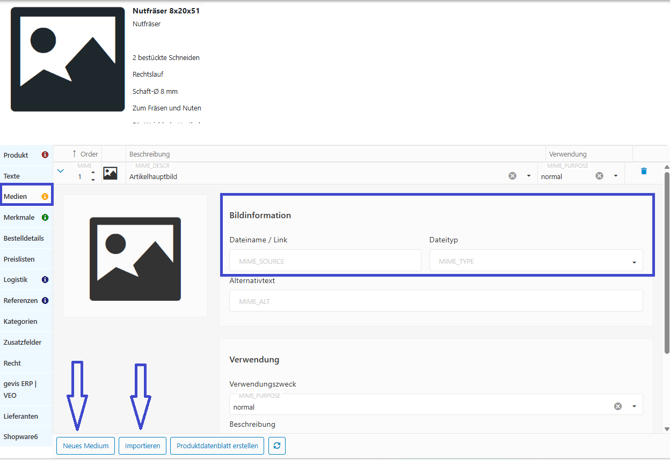Click the Beschreibung column header
Screen dimensions: 670x460
click(150, 154)
